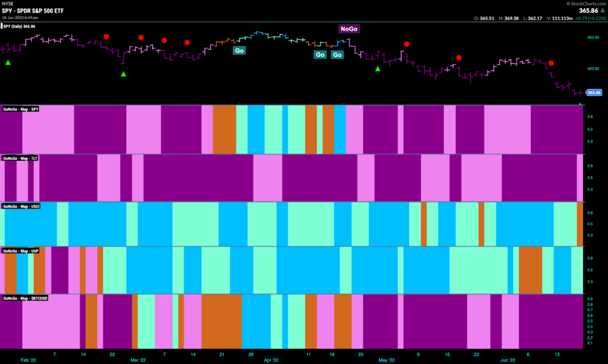Click the wide orange June block in UUP map

click(530, 270)
